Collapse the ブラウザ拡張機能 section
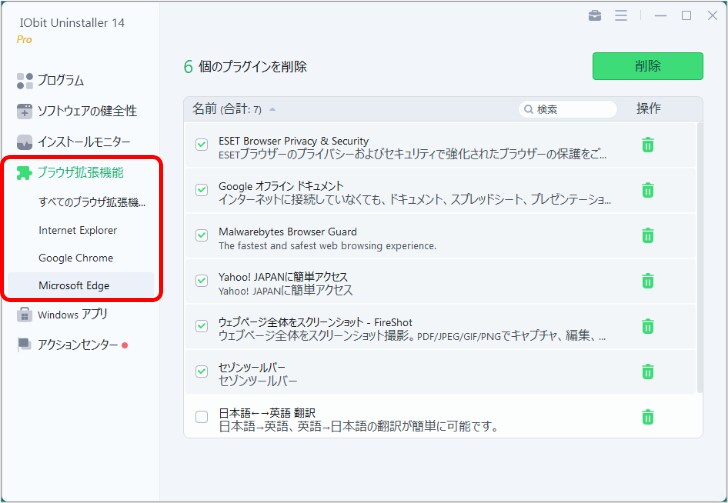This screenshot has height=503, width=728. click(x=80, y=173)
